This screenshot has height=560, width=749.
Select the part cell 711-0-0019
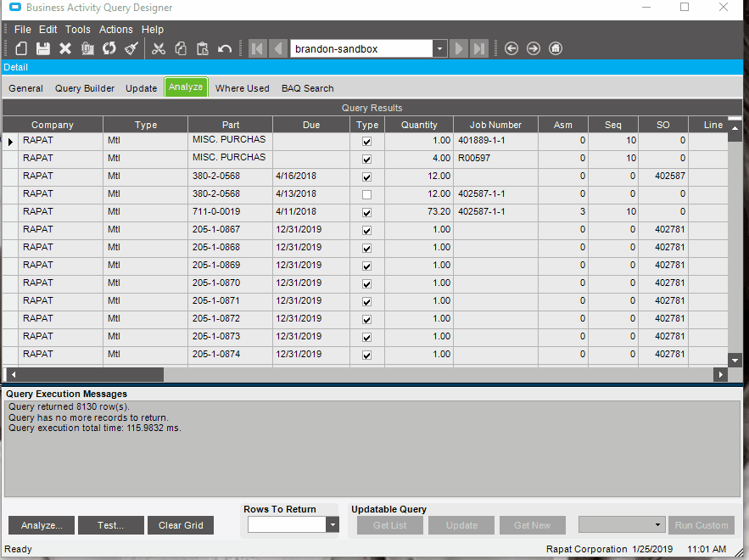tap(230, 213)
